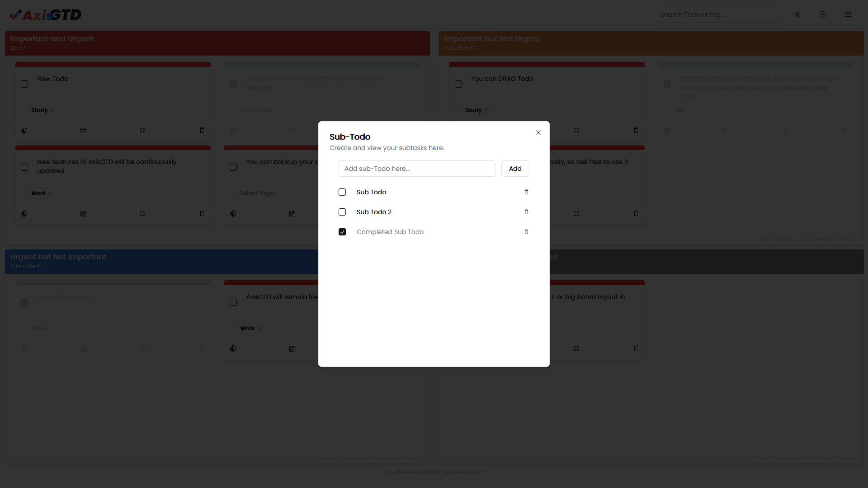Screen dimensions: 868x488
Task: Close the Sub-Todo dialog
Action: pos(538,132)
